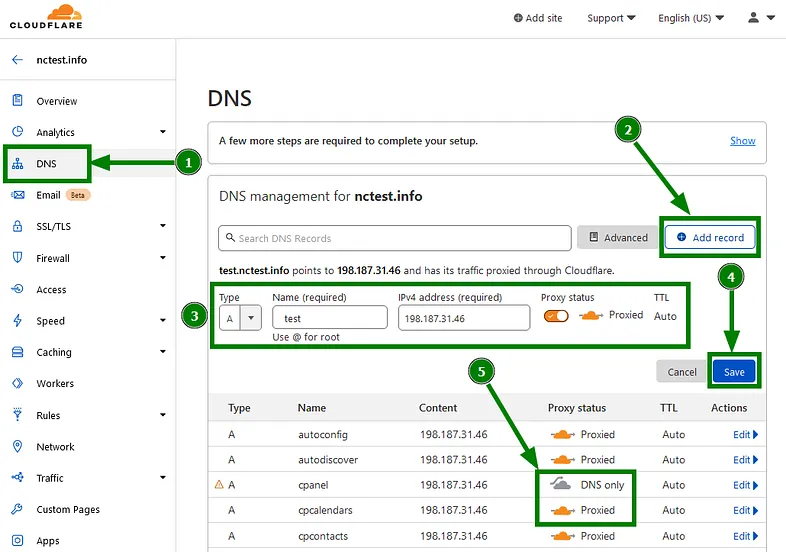Viewport: 786px width, 552px height.
Task: Click the orange cloud on autoconfig row
Action: click(562, 434)
